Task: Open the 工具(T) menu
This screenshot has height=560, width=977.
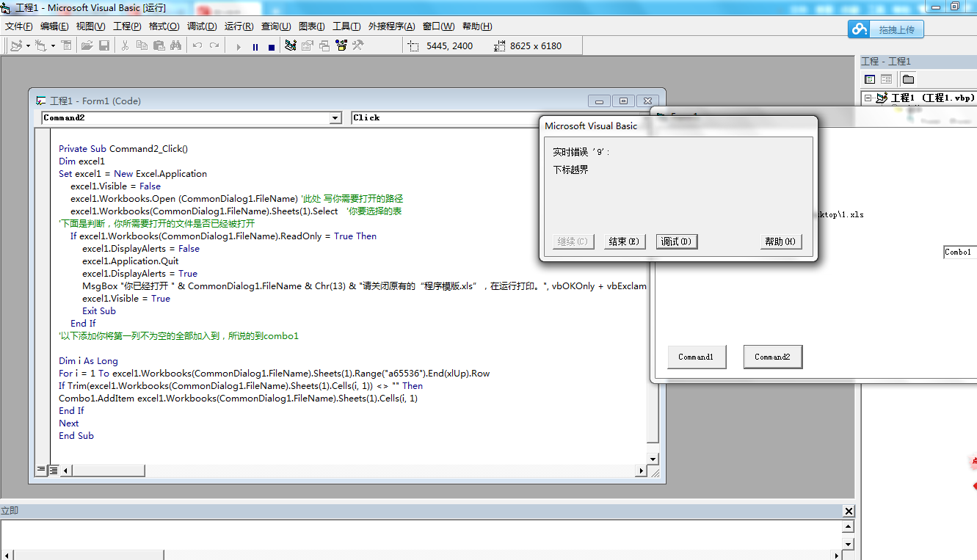Action: tap(346, 26)
